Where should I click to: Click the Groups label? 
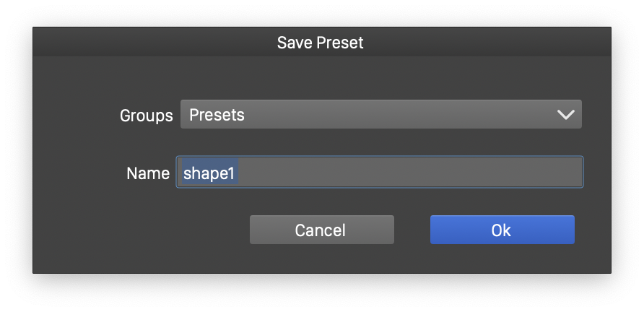(x=146, y=116)
